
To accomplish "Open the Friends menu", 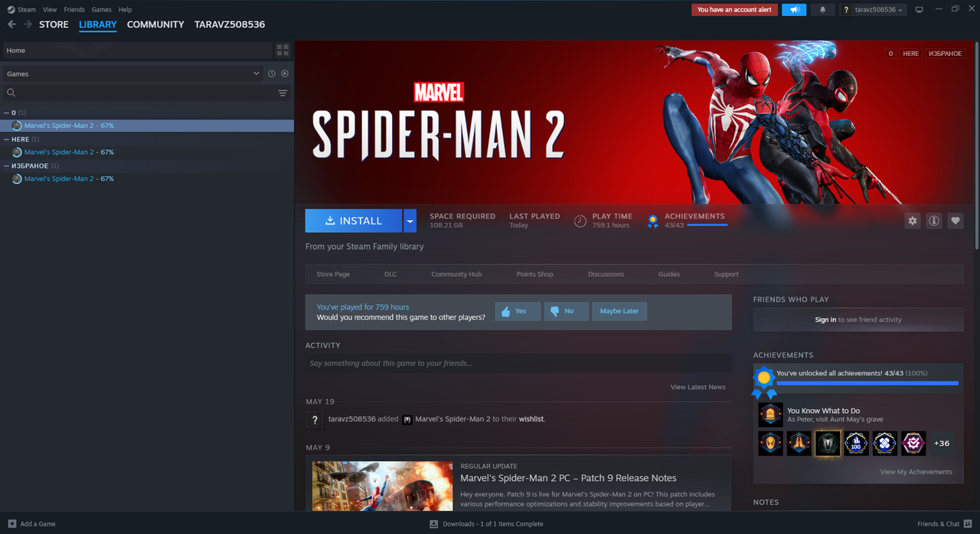I will [74, 10].
